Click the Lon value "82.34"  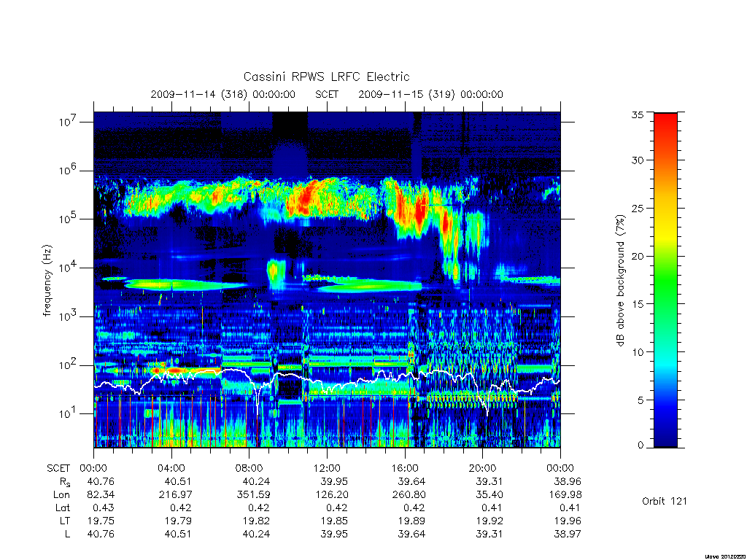point(101,495)
